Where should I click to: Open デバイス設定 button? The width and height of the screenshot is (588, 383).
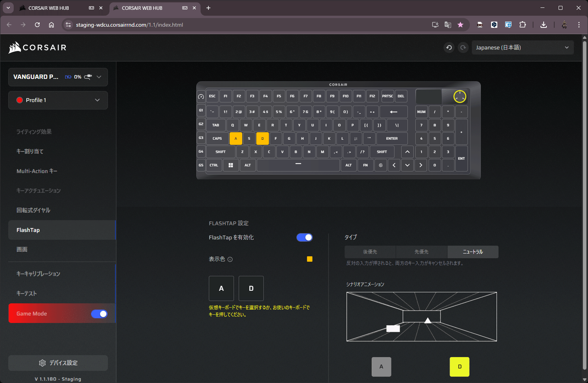(58, 363)
